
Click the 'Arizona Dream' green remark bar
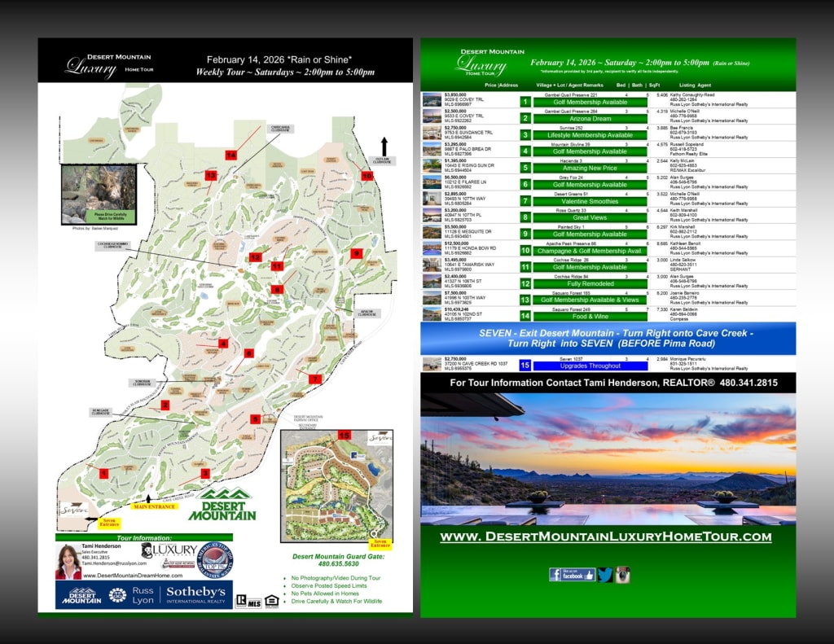click(x=590, y=118)
